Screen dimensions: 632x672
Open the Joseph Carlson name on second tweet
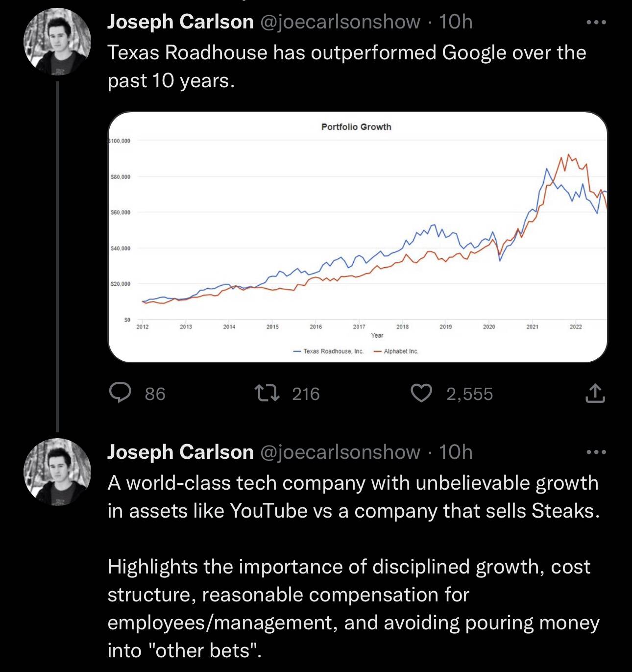point(180,452)
